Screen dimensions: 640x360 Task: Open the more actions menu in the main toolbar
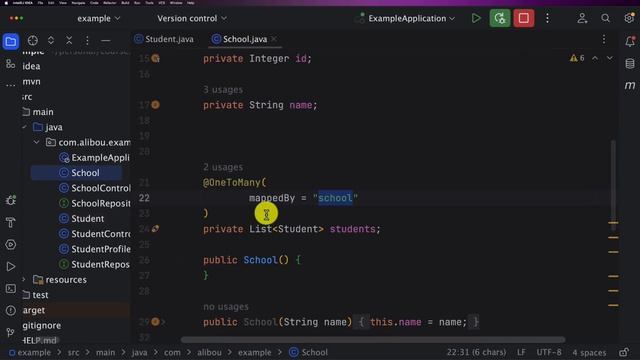pos(547,18)
